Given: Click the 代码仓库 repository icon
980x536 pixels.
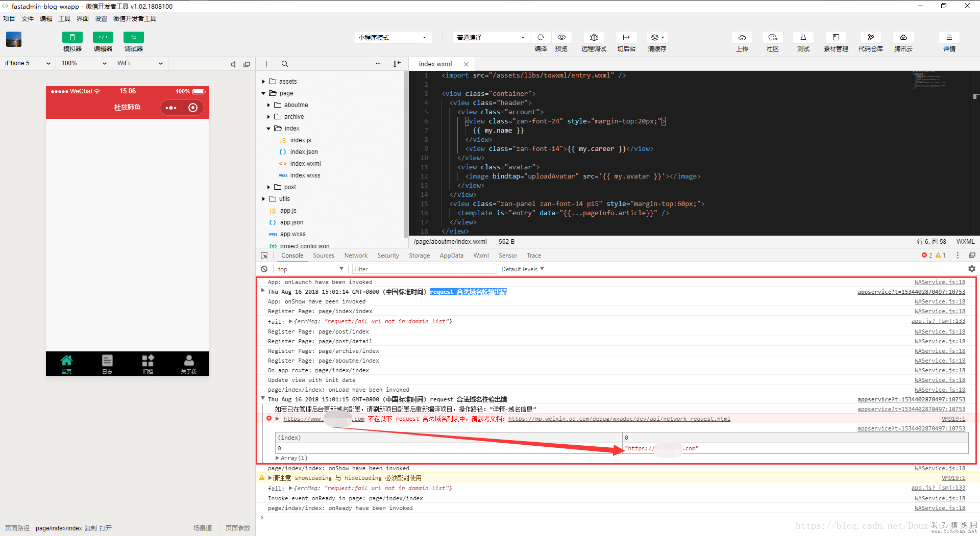Looking at the screenshot, I should click(870, 38).
